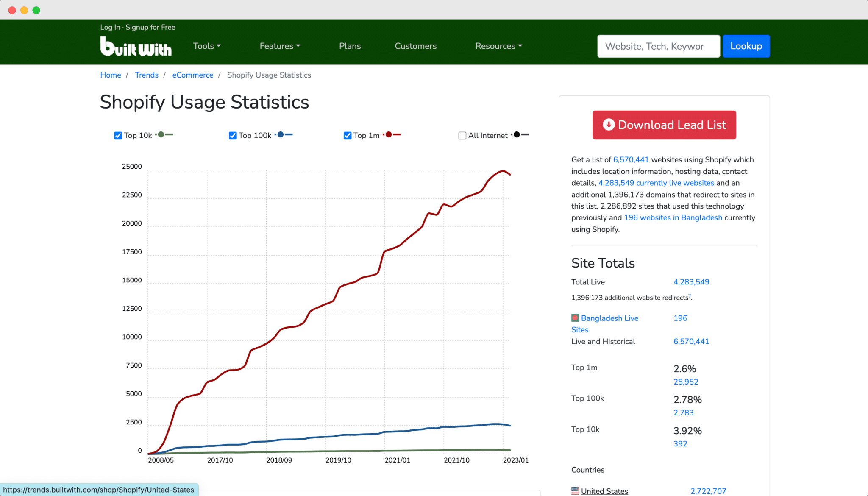The width and height of the screenshot is (868, 496).
Task: Enable the All Internet checkbox
Action: [462, 135]
